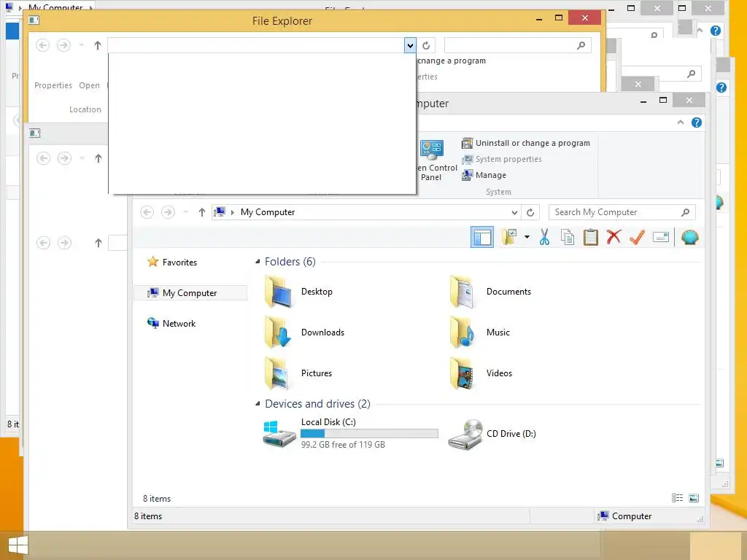The height and width of the screenshot is (560, 747).
Task: Switch to large icons view
Action: 694,497
